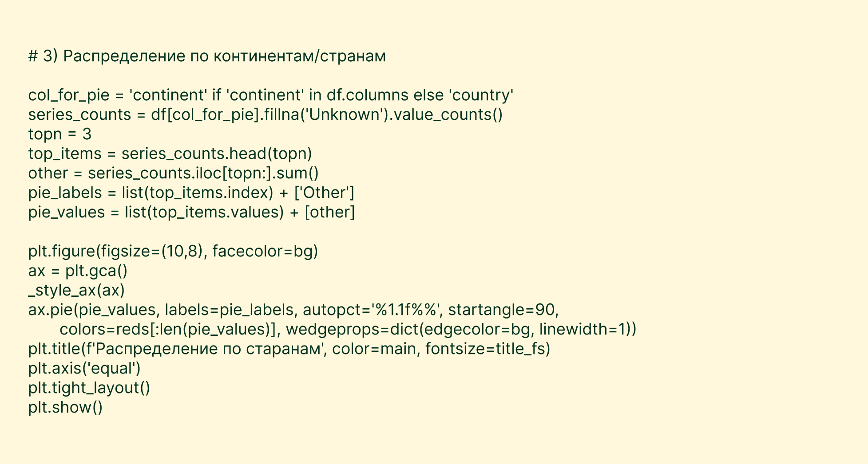Click the plt.show() line
The width and height of the screenshot is (868, 464).
65,408
